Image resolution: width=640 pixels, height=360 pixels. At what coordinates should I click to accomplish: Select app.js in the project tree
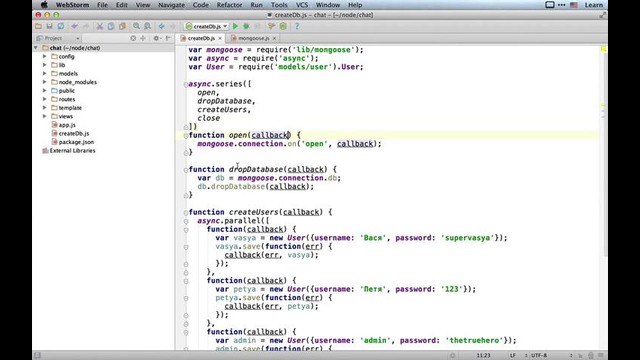pyautogui.click(x=67, y=125)
